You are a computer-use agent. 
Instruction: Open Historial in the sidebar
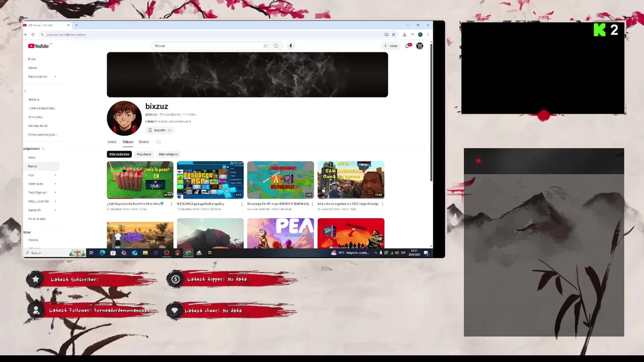(34, 100)
